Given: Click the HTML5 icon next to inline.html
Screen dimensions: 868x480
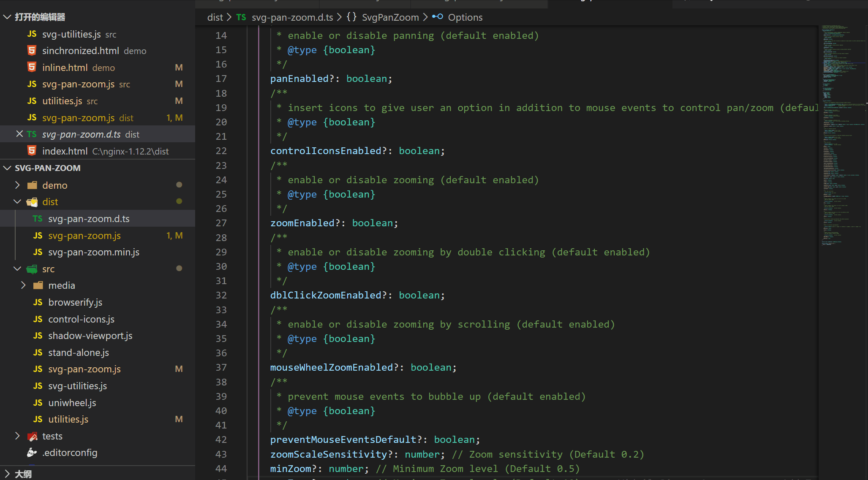Looking at the screenshot, I should tap(32, 67).
